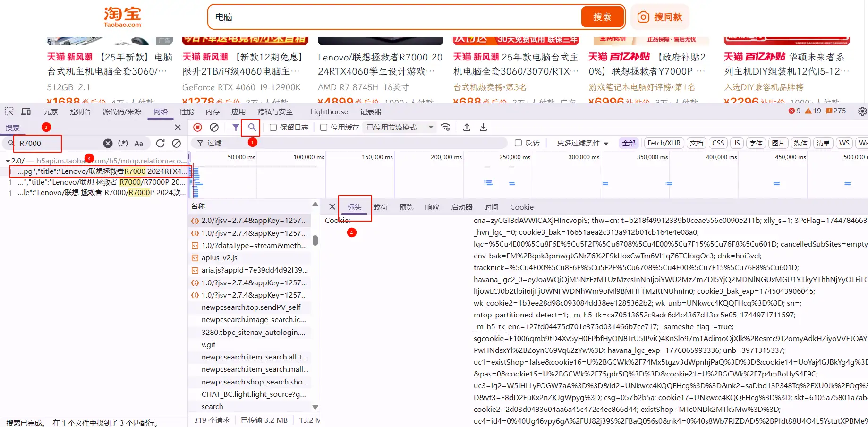Open 源代码/来源 tab

122,111
